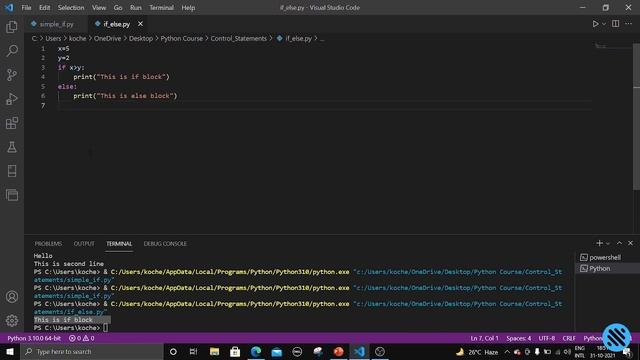Switch to the PROBLEMS panel tab
Image resolution: width=640 pixels, height=360 pixels.
48,244
